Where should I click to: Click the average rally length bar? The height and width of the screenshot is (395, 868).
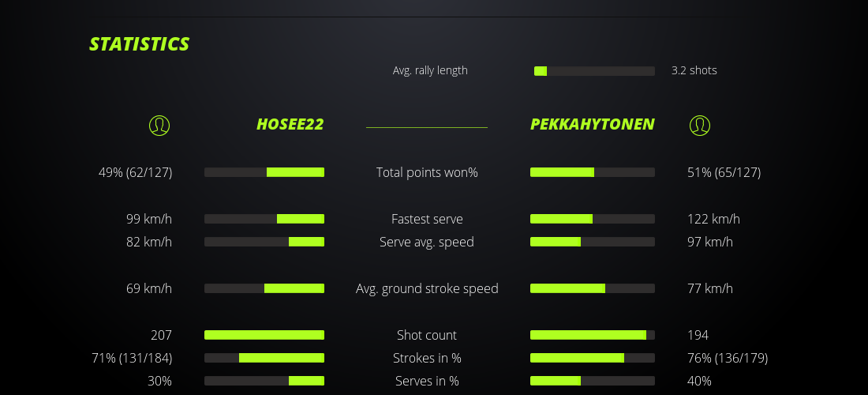594,71
